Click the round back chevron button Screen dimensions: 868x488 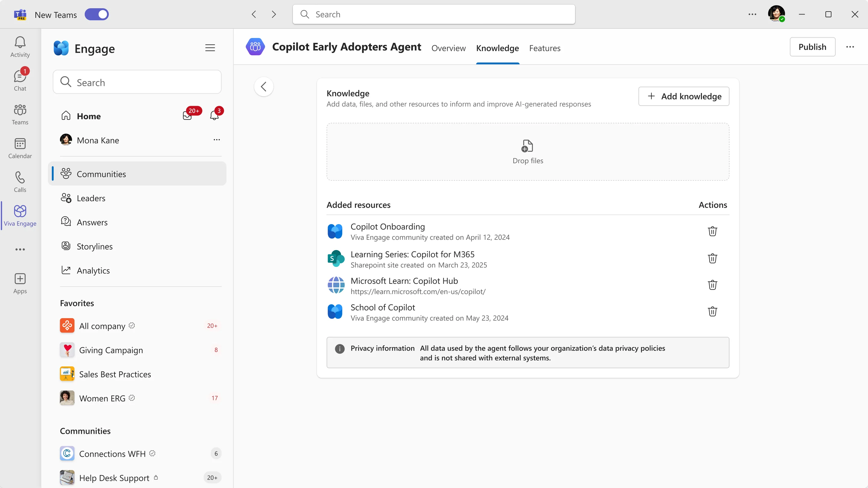264,86
